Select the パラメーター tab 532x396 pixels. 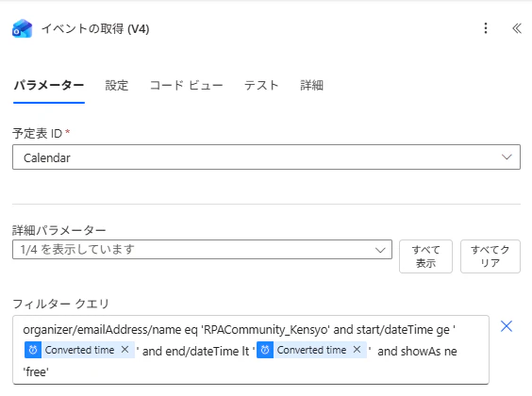[49, 86]
